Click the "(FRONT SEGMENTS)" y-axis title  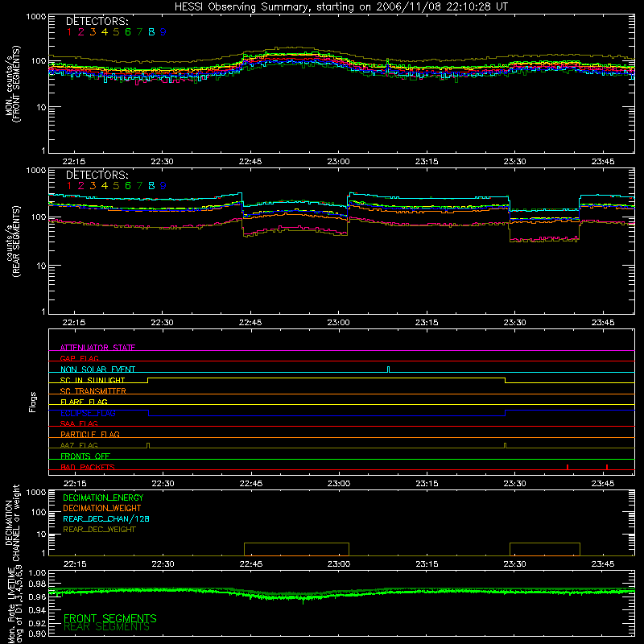[17, 84]
